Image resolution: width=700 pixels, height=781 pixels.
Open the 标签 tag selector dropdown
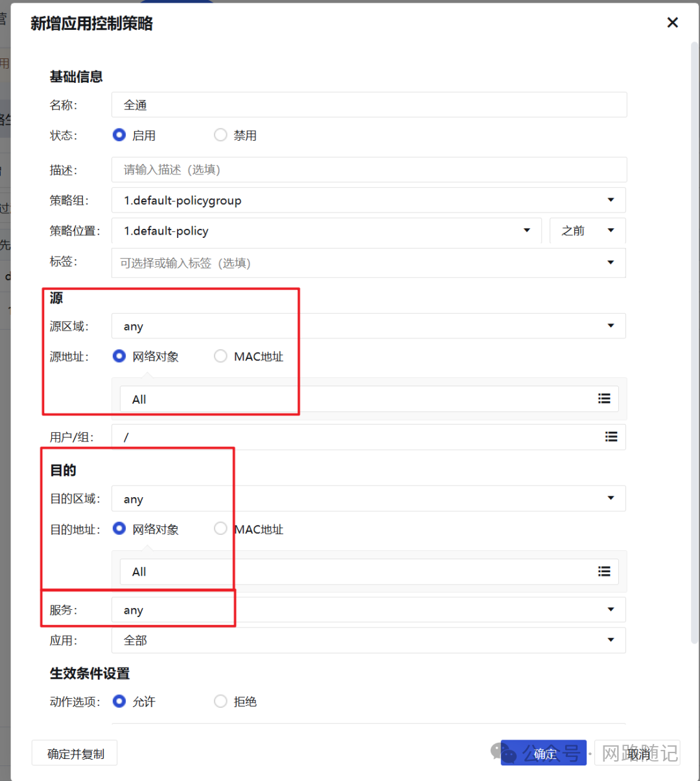click(x=610, y=262)
